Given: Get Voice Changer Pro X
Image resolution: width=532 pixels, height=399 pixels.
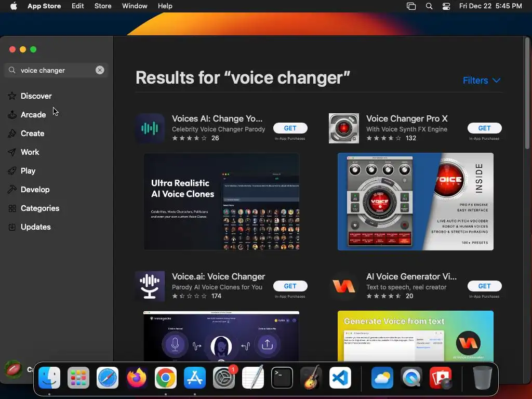Looking at the screenshot, I should click(484, 128).
